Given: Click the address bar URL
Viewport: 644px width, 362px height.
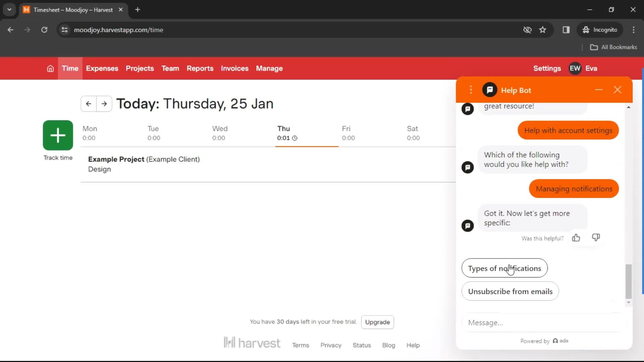Looking at the screenshot, I should [118, 30].
